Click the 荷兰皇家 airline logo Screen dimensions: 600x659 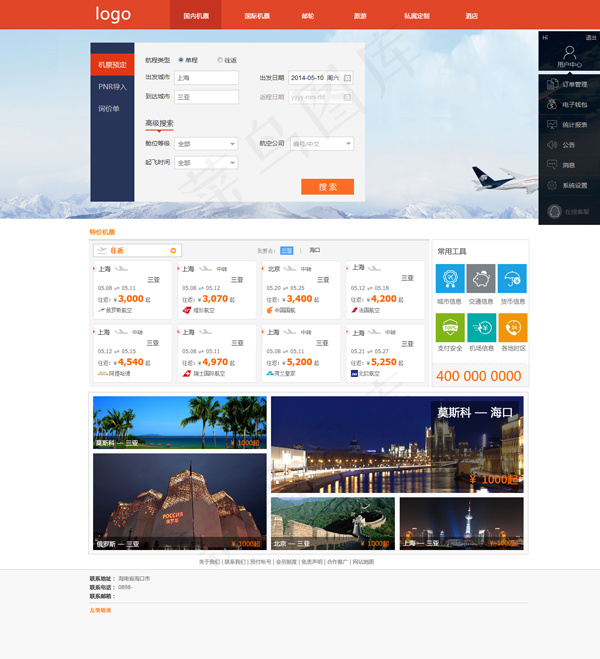[270, 373]
